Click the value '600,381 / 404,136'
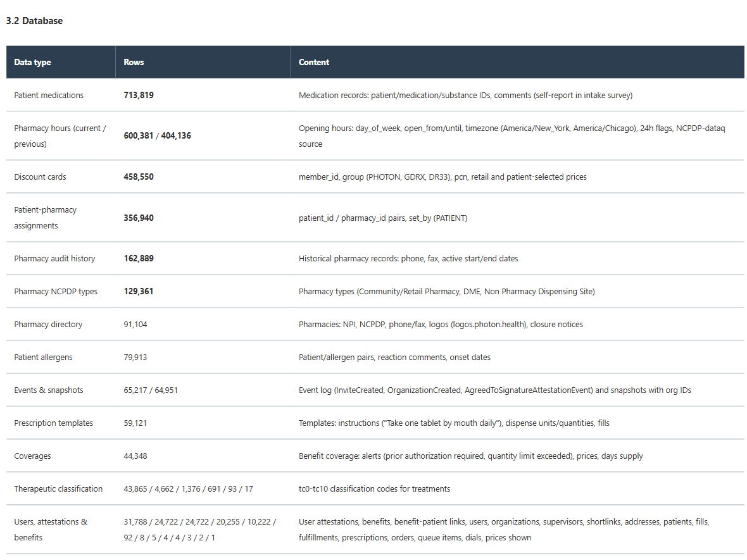 click(x=157, y=135)
